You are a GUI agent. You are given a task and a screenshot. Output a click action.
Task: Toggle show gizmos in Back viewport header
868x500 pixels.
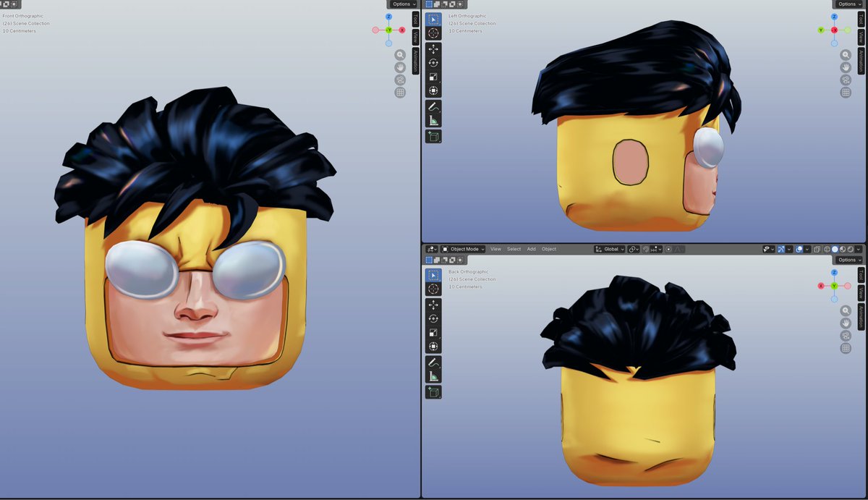(781, 249)
